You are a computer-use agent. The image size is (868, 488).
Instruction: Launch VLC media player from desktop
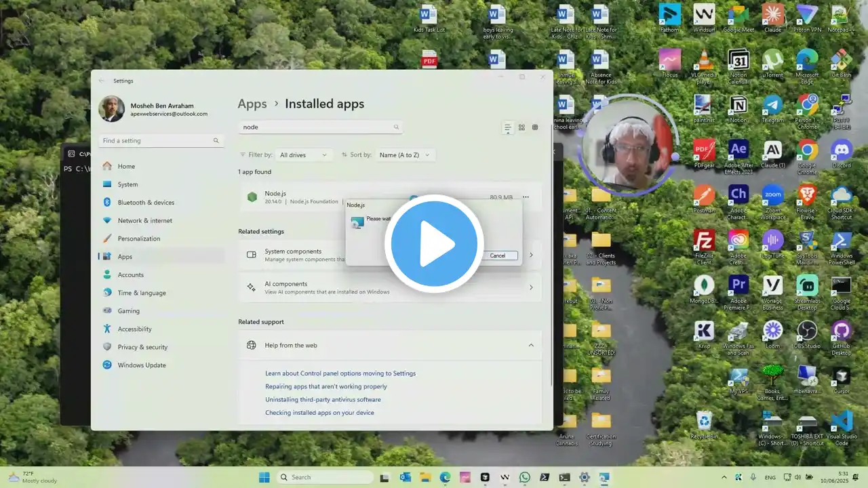pos(704,66)
